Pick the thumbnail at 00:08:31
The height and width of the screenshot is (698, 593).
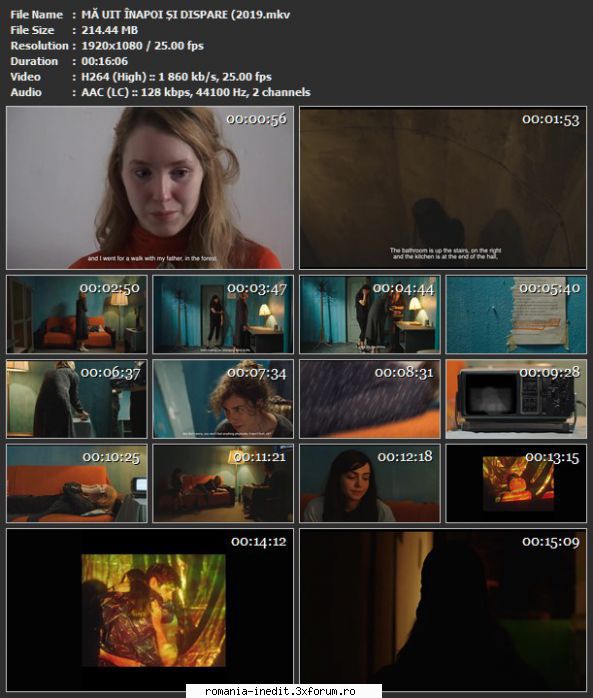(x=370, y=399)
